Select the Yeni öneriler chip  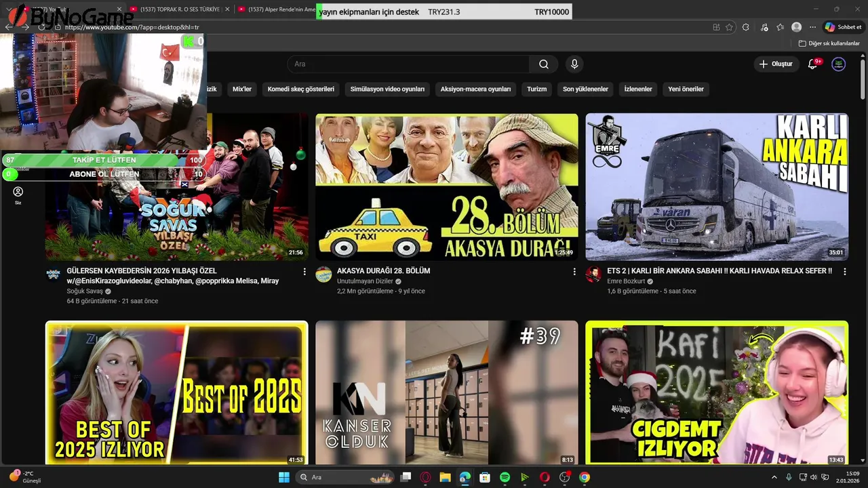click(x=686, y=89)
